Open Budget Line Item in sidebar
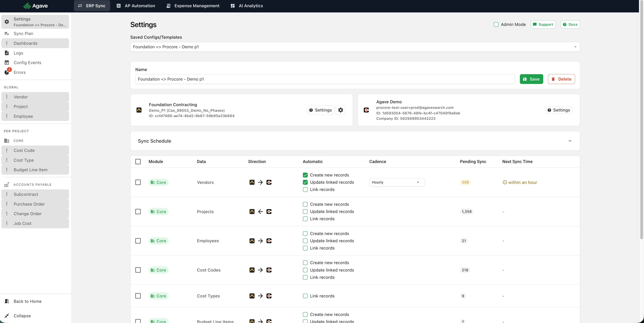The height and width of the screenshot is (323, 644). 35,170
